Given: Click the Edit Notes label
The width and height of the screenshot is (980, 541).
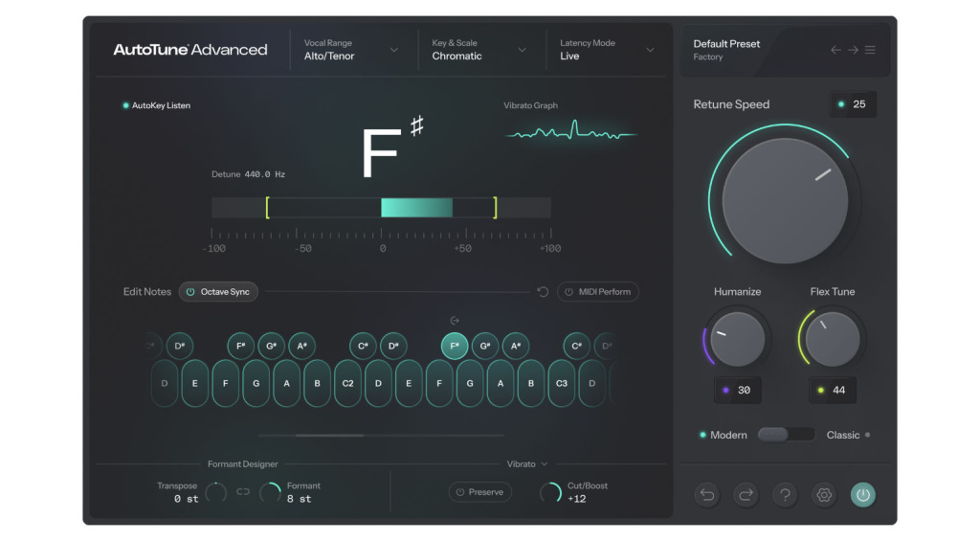Looking at the screenshot, I should pos(146,292).
